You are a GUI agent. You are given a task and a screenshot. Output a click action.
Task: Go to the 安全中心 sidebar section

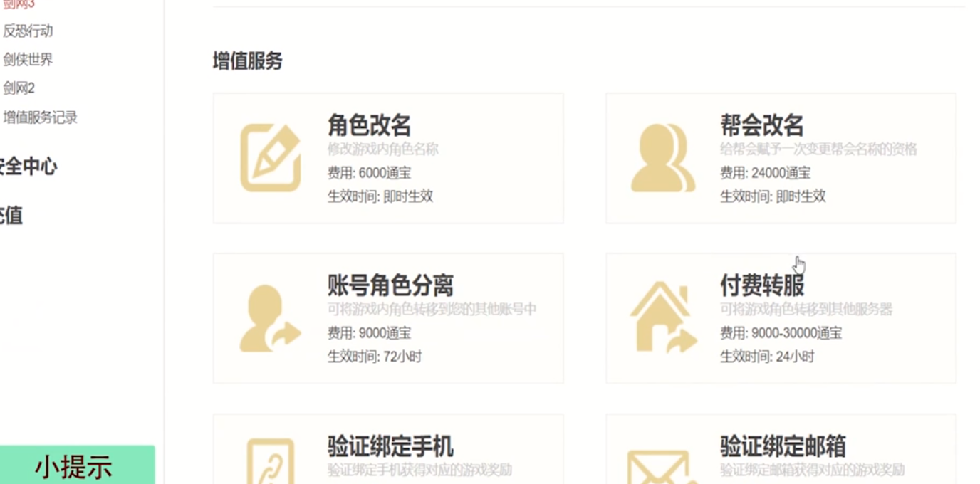[27, 167]
